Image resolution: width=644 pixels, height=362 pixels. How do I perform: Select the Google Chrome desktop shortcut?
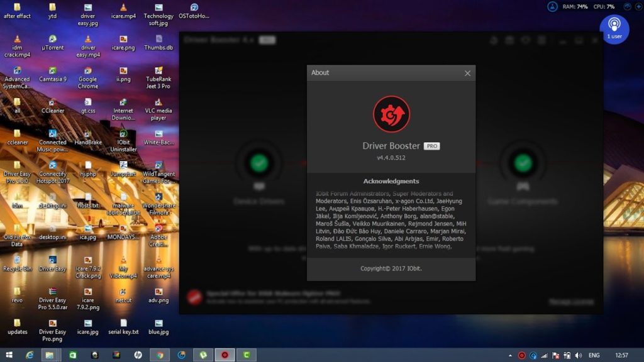(88, 78)
